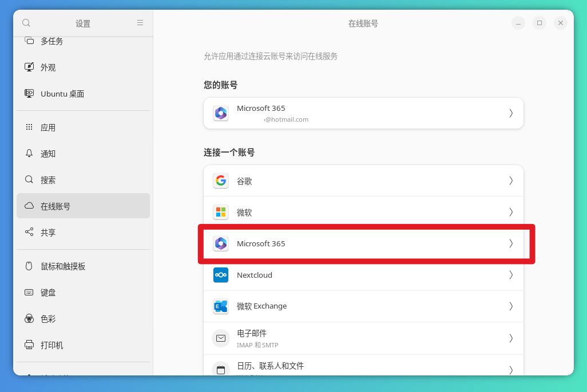Open Ubuntu 桌面 settings
Viewport: 587px width, 392px height.
pyautogui.click(x=62, y=94)
